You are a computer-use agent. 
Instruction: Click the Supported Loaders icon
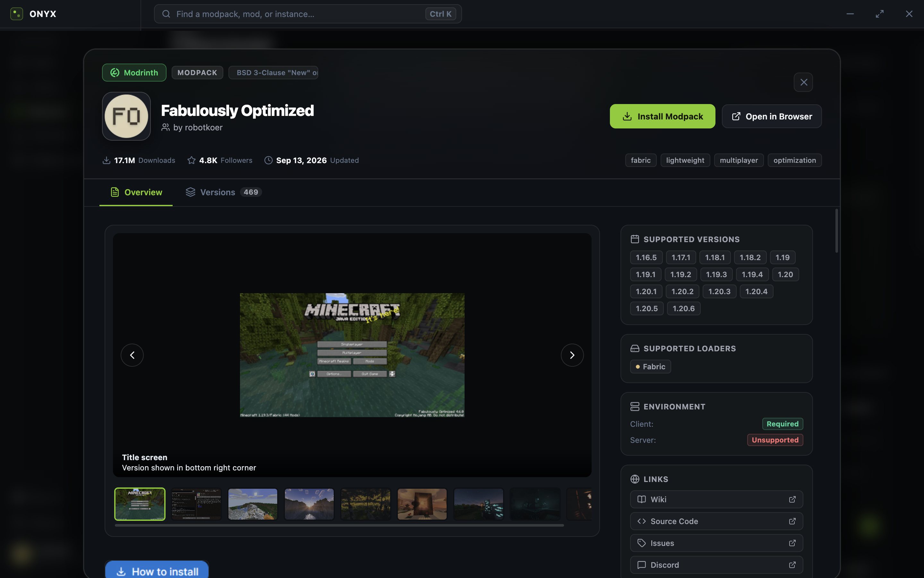(635, 349)
